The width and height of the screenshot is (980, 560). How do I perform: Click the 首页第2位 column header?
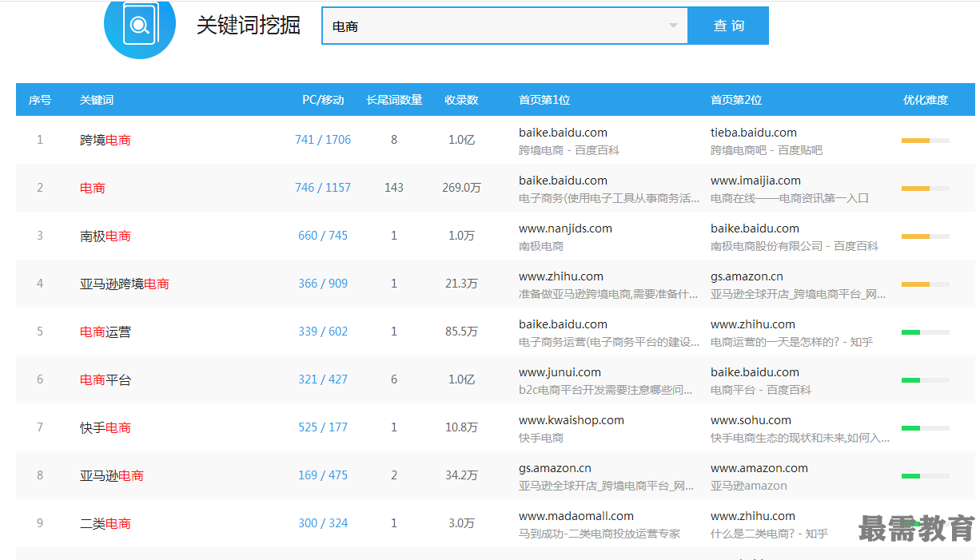pos(736,100)
